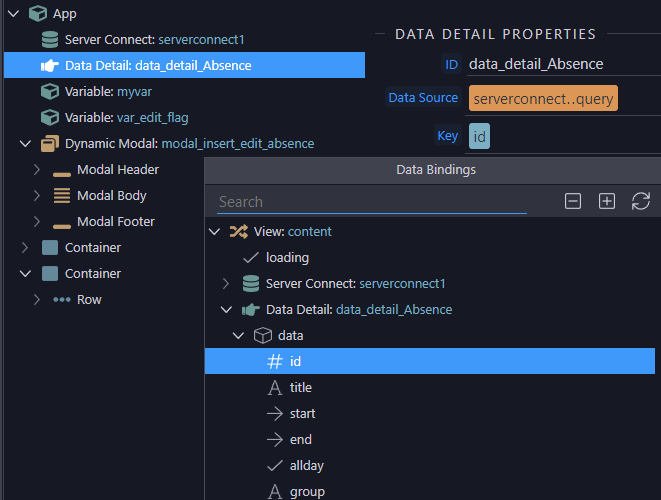Click the ID property label
The width and height of the screenshot is (661, 500).
[x=451, y=65]
